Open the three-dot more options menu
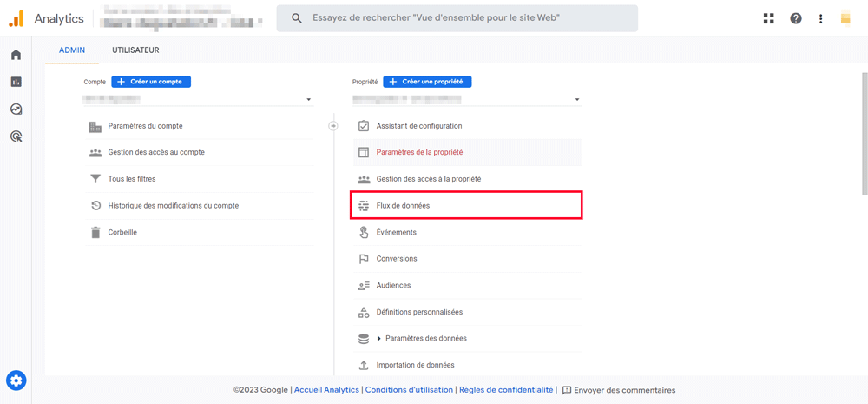The image size is (868, 404). [820, 18]
